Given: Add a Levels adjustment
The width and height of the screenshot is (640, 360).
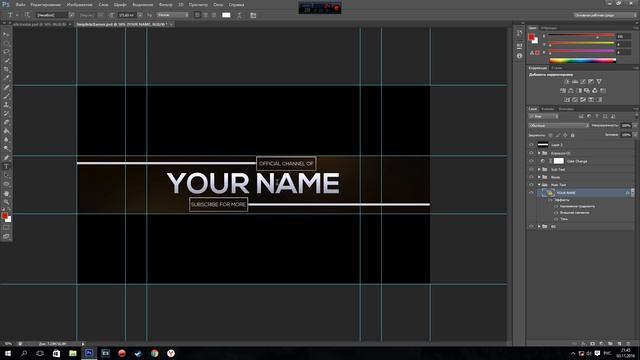Looking at the screenshot, I should tap(575, 82).
